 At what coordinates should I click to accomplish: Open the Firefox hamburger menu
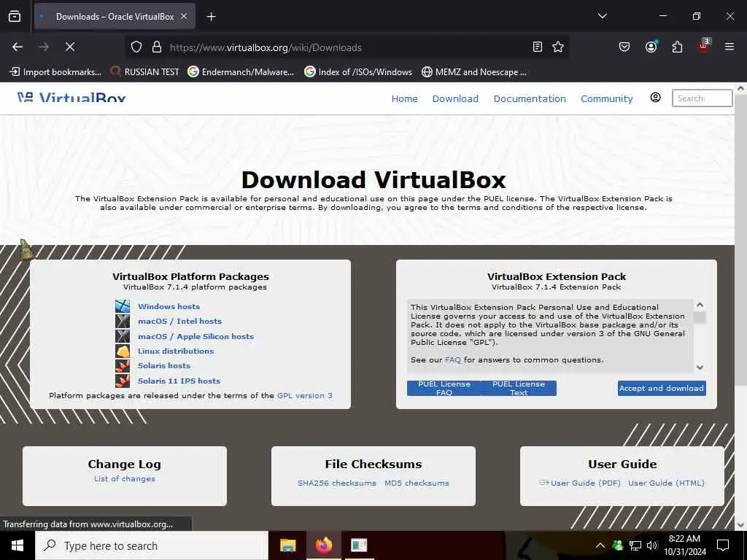(729, 47)
